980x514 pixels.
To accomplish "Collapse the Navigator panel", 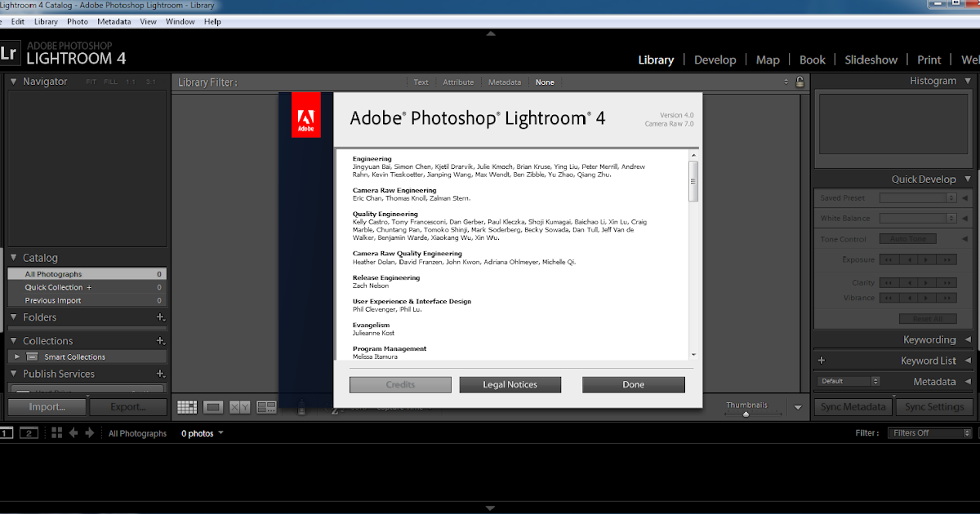I will click(14, 82).
